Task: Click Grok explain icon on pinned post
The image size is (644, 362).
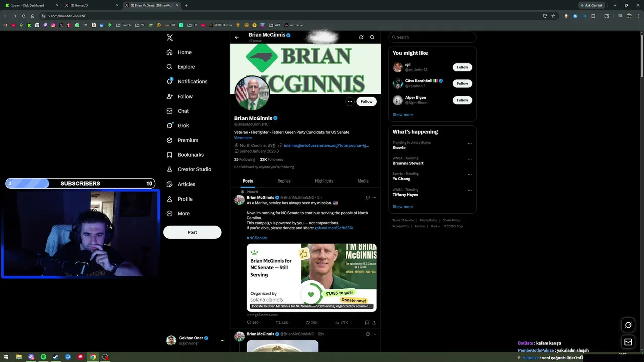Action: [367, 198]
